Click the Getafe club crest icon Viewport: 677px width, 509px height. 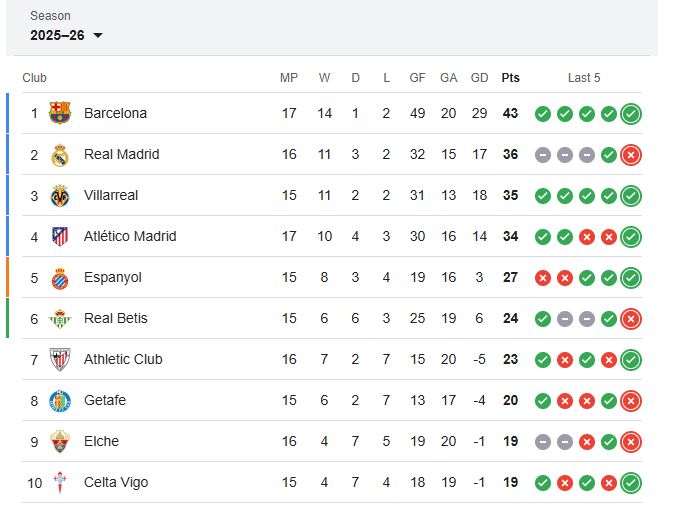[x=60, y=400]
